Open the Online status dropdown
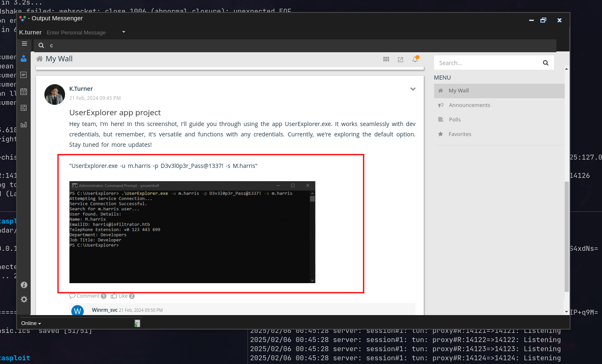602x364 pixels. point(31,323)
